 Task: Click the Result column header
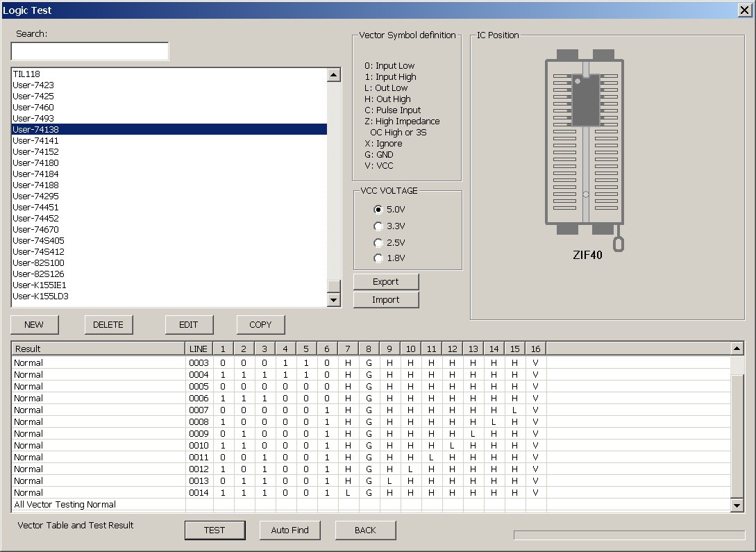point(97,349)
